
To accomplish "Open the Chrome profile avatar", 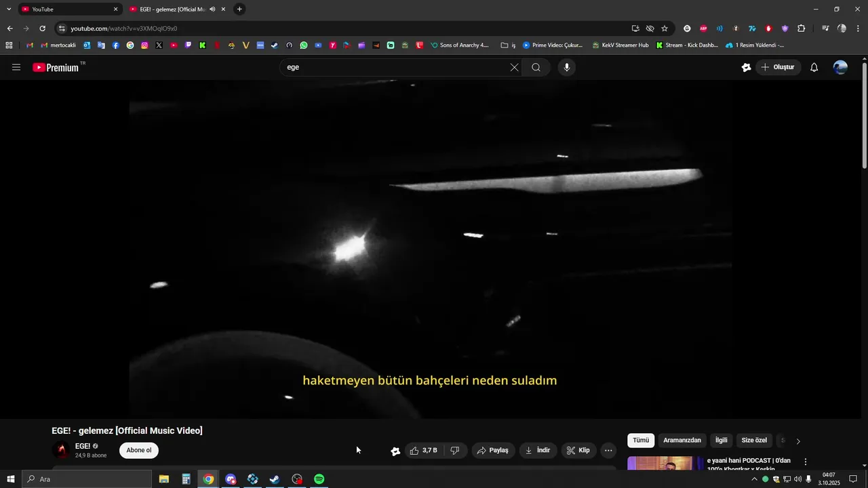I will (842, 28).
